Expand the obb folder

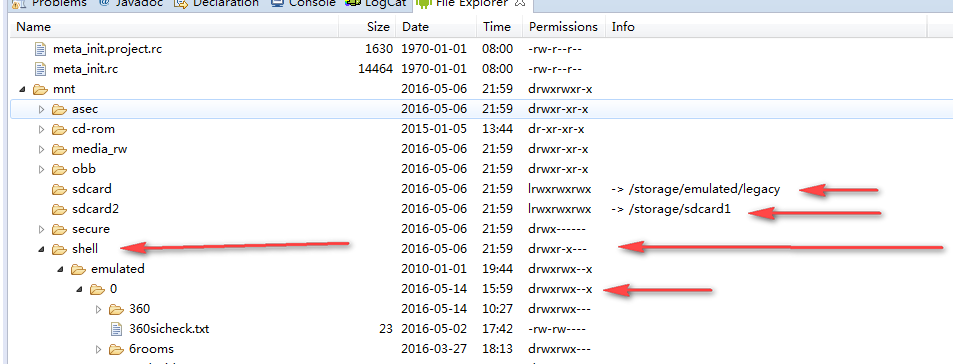point(41,169)
